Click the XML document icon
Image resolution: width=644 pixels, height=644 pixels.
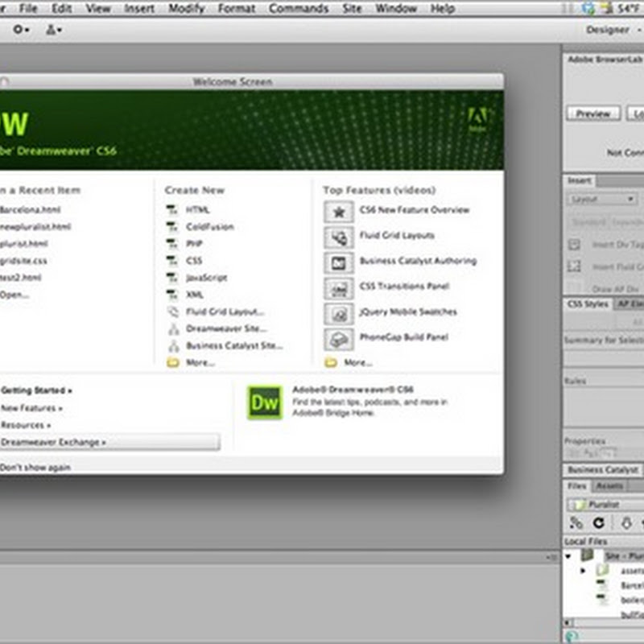171,295
